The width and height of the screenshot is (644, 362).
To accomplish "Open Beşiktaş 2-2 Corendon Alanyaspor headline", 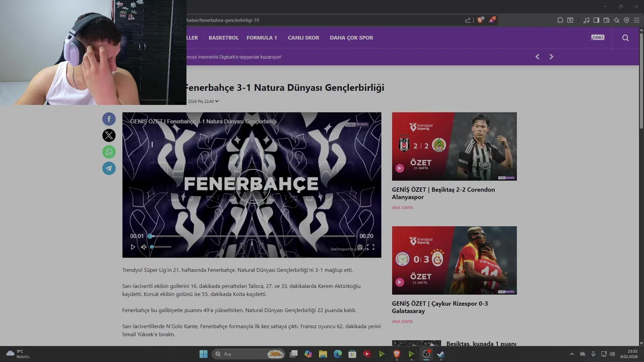I will click(x=443, y=193).
